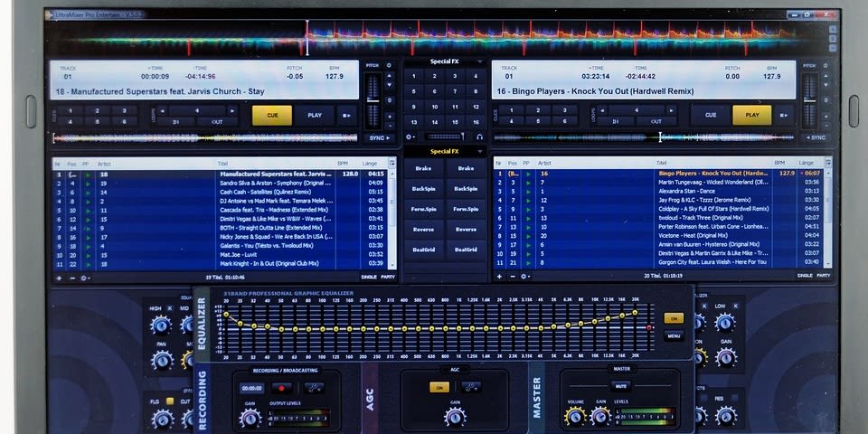Nudge left deck pitch down arrow
Screen dimensions: 868x434
point(389,85)
